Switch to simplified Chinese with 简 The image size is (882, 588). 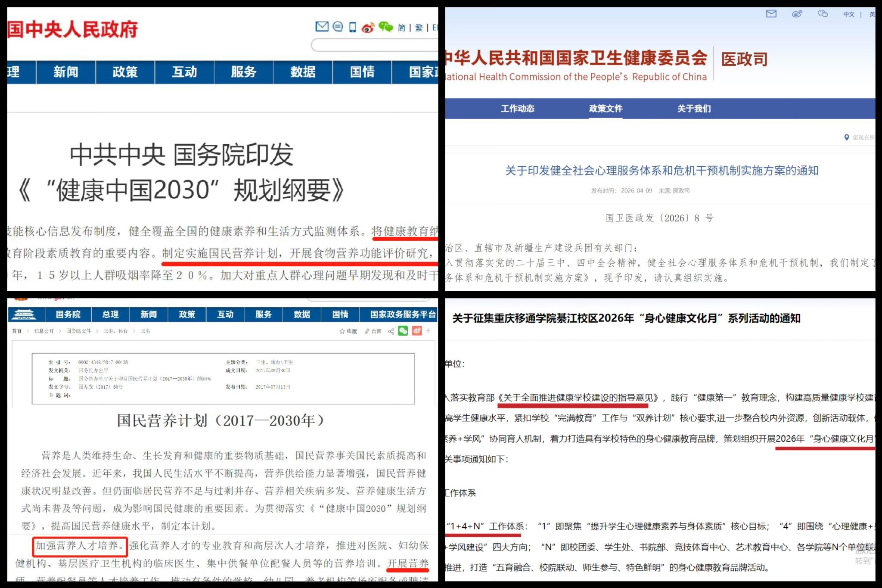[x=401, y=28]
